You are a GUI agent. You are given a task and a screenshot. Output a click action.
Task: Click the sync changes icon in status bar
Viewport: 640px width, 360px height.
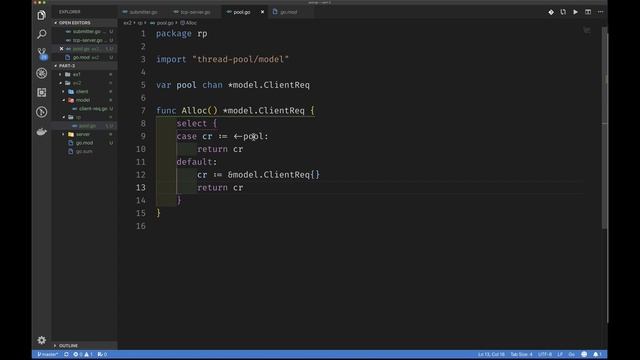(66, 354)
